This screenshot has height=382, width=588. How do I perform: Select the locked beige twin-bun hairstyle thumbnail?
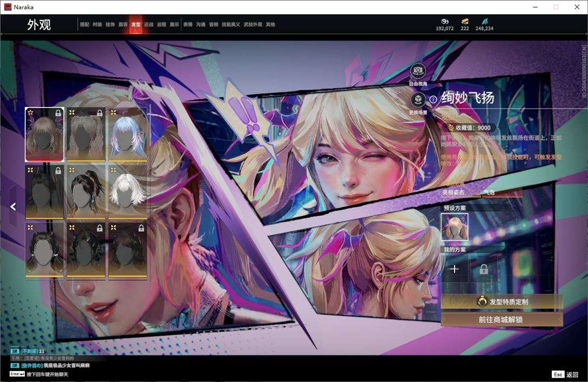click(86, 135)
